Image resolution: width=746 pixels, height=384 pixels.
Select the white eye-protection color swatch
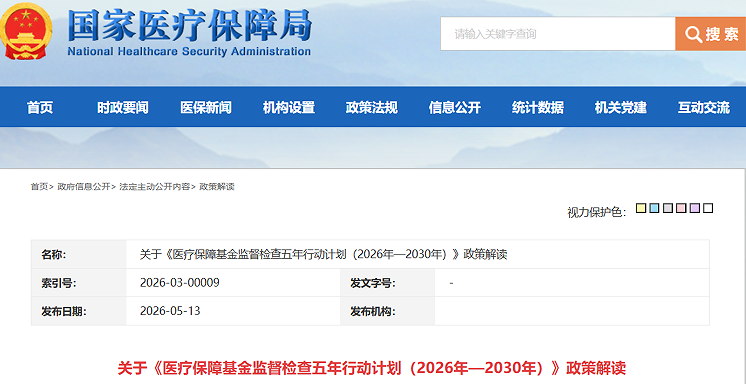click(x=708, y=208)
